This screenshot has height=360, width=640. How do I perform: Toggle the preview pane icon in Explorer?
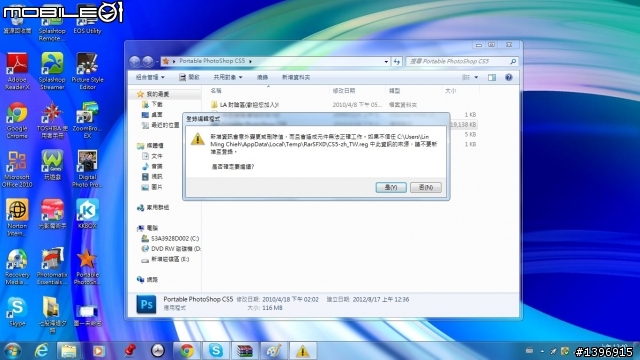tap(492, 77)
